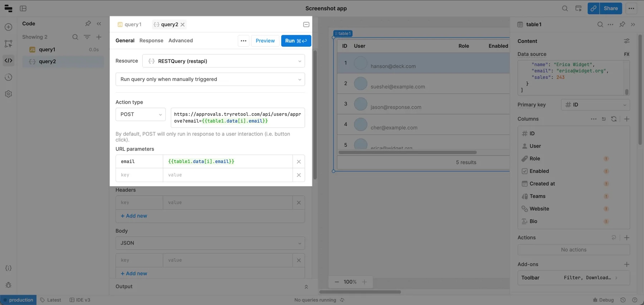This screenshot has width=644, height=305.
Task: Select the Enabled column entry
Action: coord(573,171)
